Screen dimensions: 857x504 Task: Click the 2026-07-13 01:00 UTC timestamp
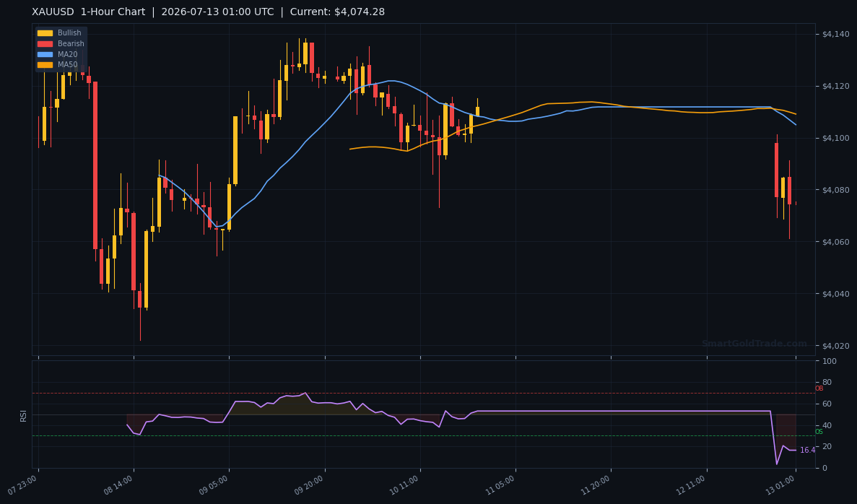pos(217,12)
